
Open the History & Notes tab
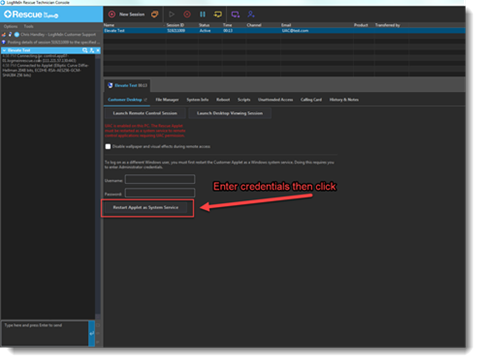[x=344, y=100]
